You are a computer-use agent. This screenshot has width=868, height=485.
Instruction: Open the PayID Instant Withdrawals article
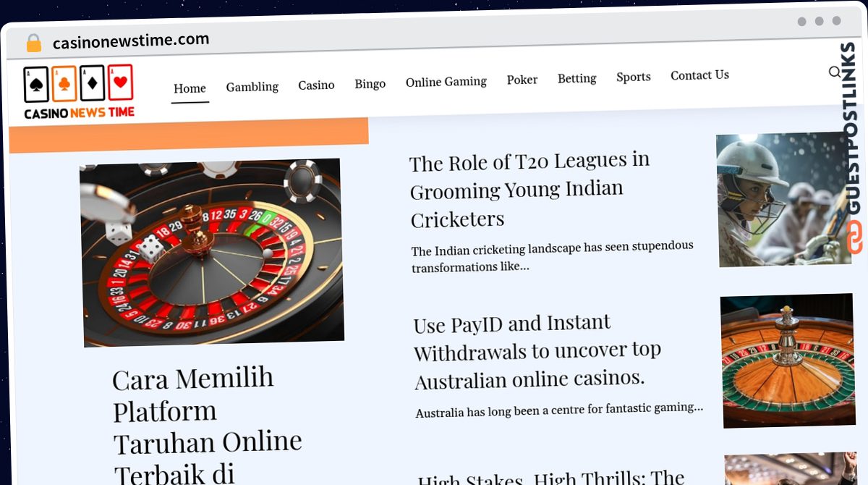coord(537,352)
